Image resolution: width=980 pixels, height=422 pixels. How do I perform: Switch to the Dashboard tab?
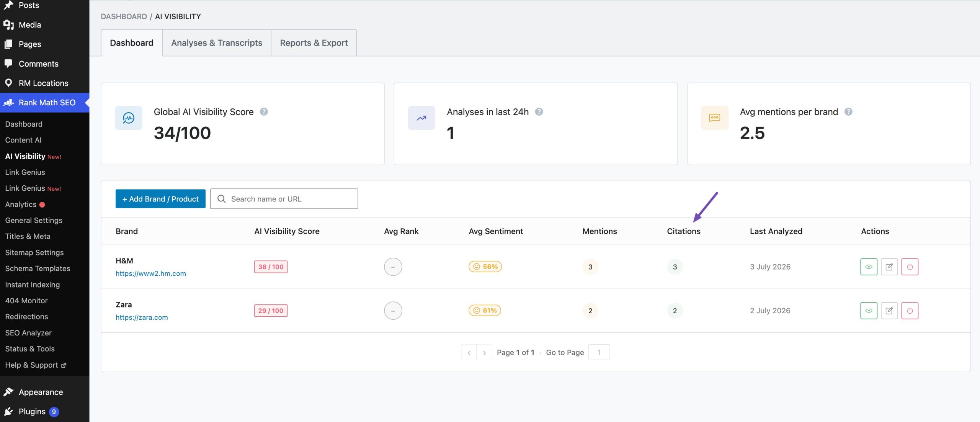click(132, 43)
